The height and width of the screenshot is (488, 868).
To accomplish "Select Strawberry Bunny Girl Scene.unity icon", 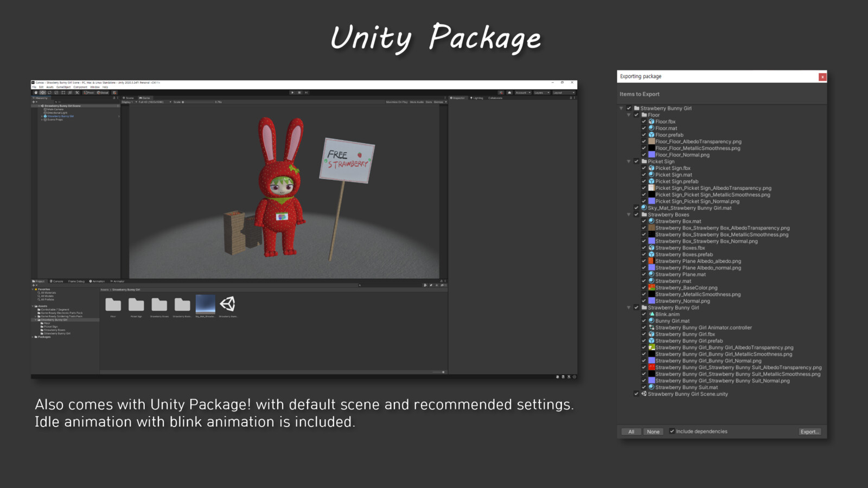I will click(644, 394).
